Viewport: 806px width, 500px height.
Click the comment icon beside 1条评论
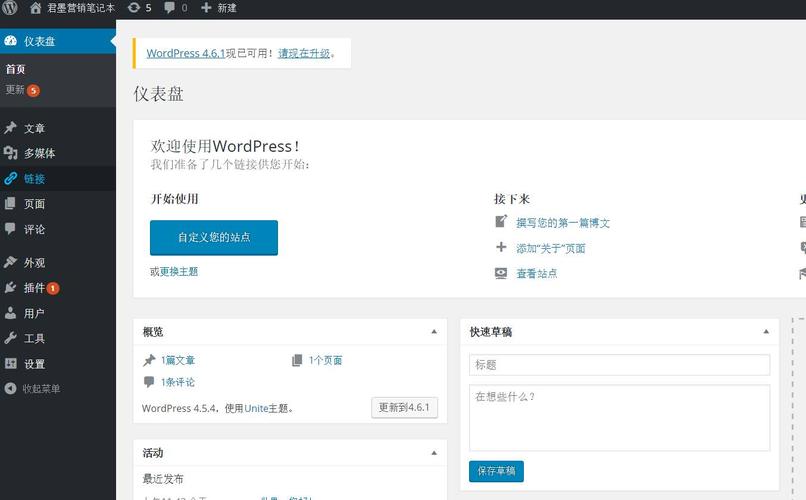149,382
